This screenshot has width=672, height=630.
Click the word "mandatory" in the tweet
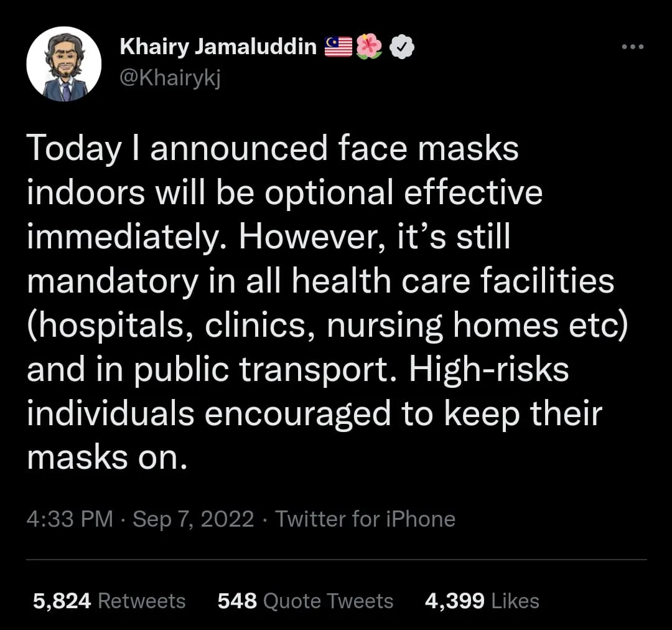click(112, 282)
